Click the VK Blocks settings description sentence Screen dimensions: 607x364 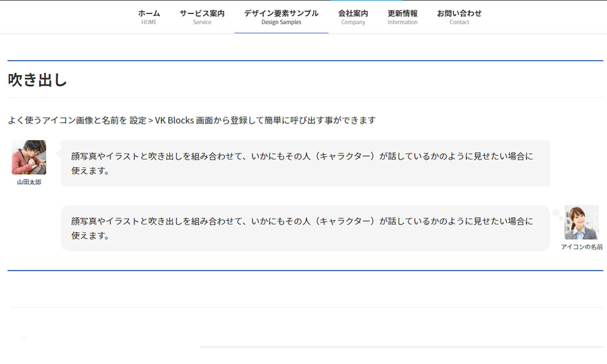pos(192,120)
